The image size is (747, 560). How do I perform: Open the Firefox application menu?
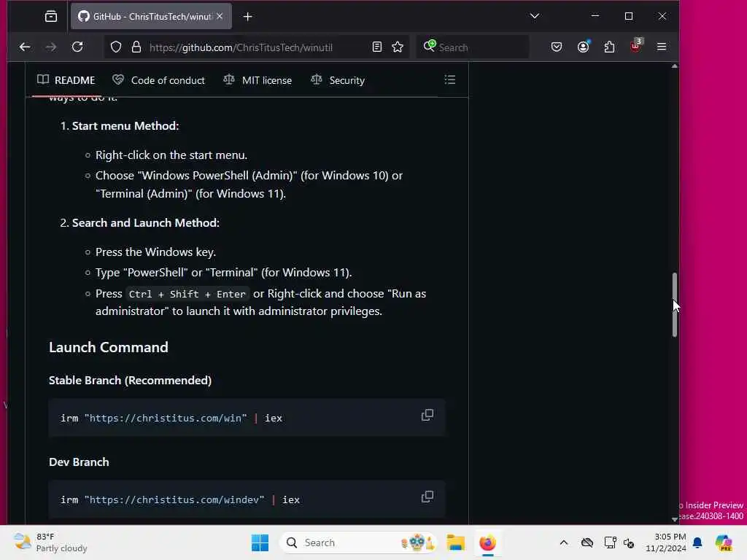661,47
